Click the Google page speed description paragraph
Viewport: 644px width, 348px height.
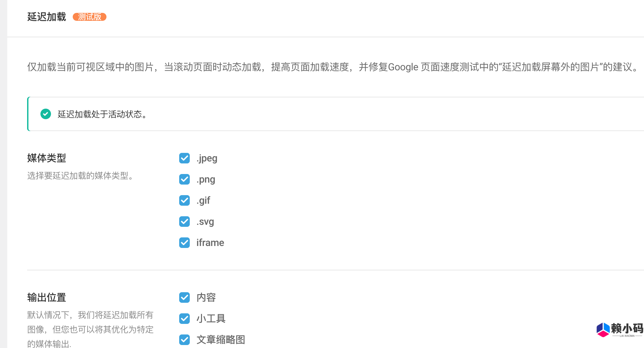click(x=331, y=67)
